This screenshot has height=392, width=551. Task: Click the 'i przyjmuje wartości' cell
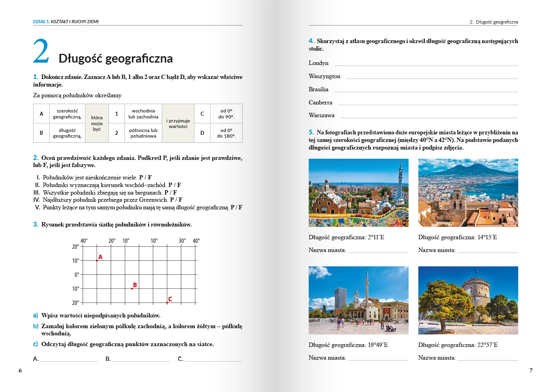[x=178, y=123]
